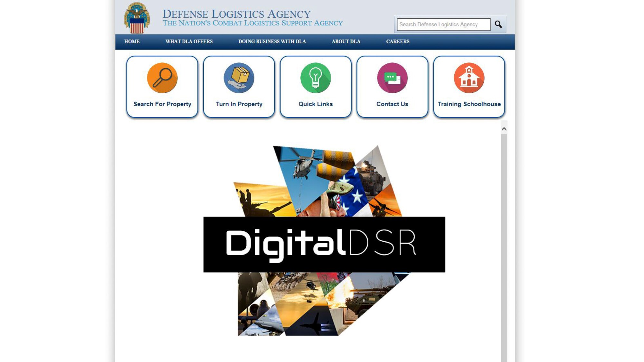Click the orange Search For Property icon
Viewport: 644px width, 362px height.
[162, 78]
